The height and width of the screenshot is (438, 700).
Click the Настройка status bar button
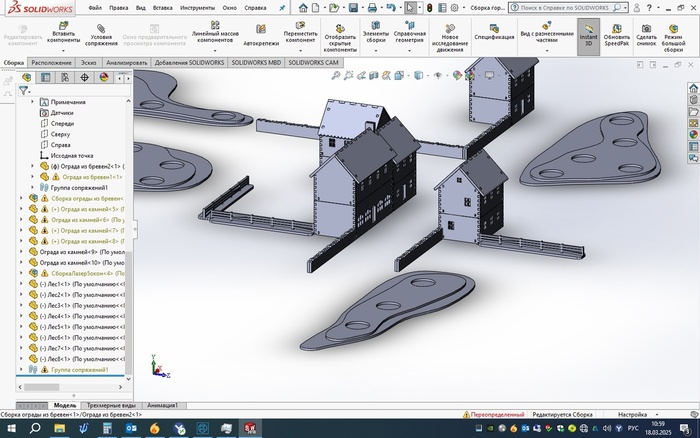click(632, 414)
